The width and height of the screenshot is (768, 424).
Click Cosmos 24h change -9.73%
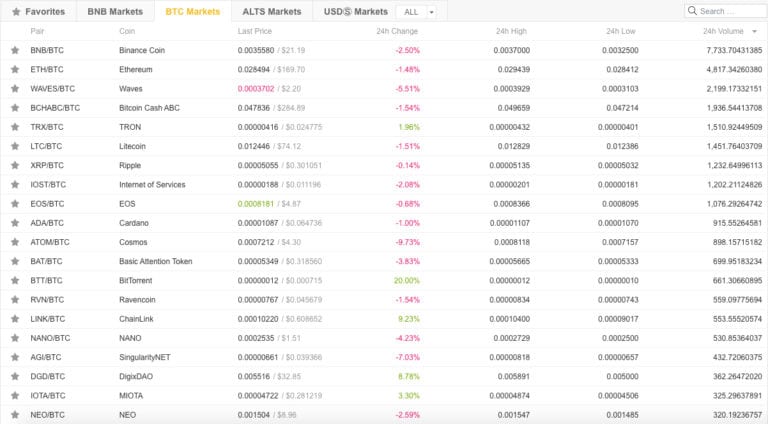click(408, 242)
